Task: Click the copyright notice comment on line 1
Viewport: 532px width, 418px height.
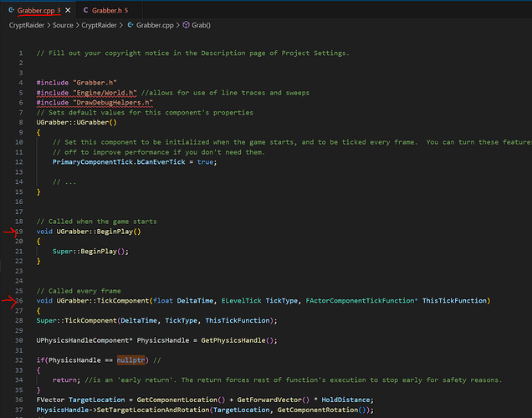Action: click(192, 54)
